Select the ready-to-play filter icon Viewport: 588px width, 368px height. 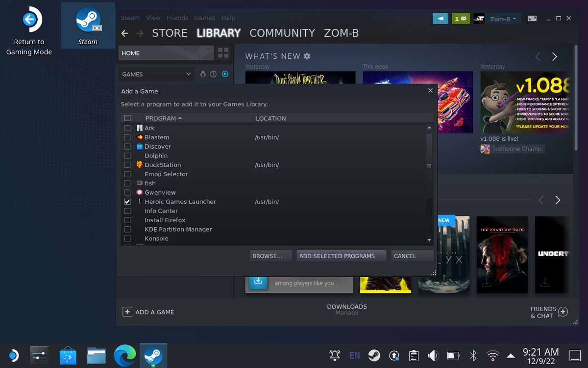[225, 74]
